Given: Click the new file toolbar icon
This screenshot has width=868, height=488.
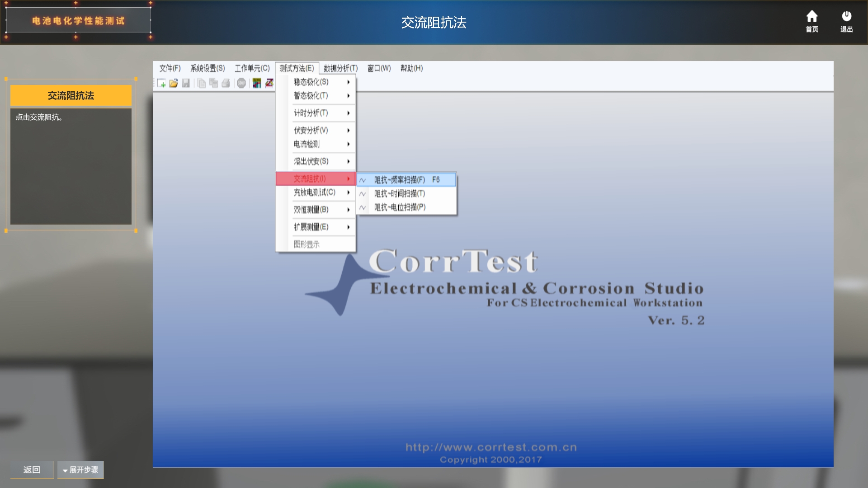Looking at the screenshot, I should click(161, 83).
